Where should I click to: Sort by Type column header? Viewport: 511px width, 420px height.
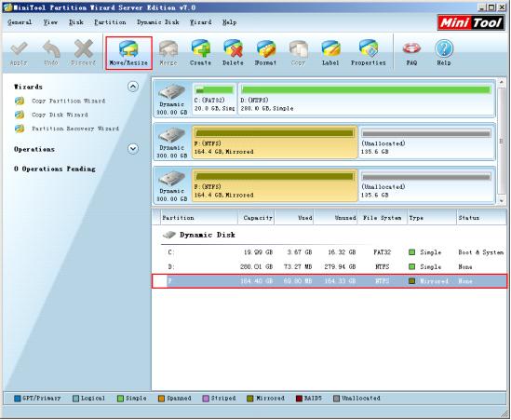pos(432,218)
